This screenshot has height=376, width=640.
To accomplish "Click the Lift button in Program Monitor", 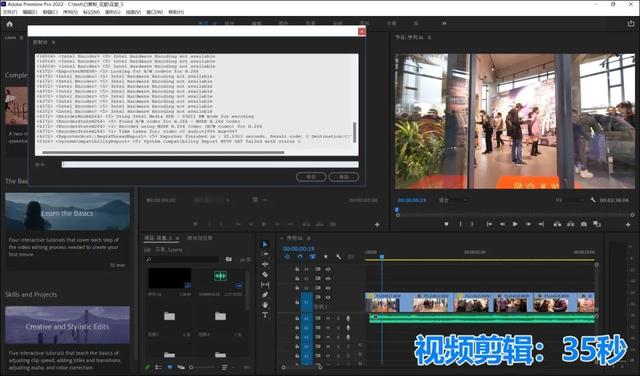I will (x=557, y=224).
